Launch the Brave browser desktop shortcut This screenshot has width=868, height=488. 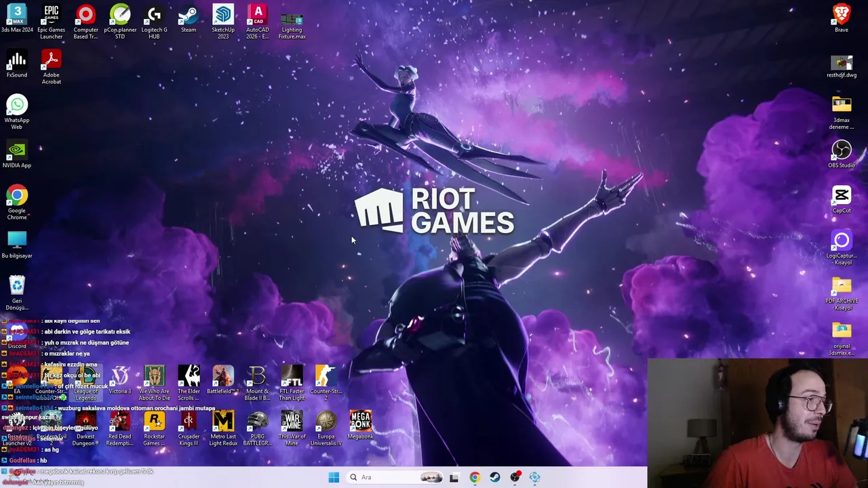[x=842, y=19]
